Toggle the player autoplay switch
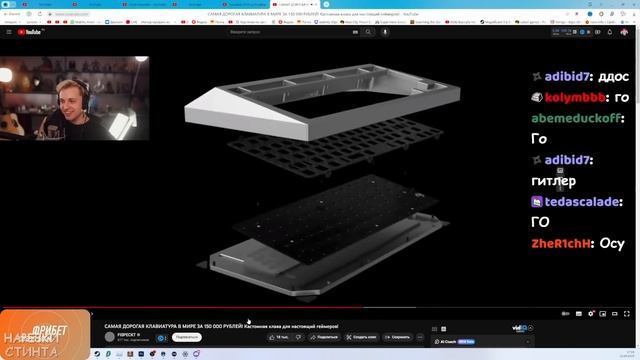This screenshot has height=360, width=640. click(x=565, y=313)
